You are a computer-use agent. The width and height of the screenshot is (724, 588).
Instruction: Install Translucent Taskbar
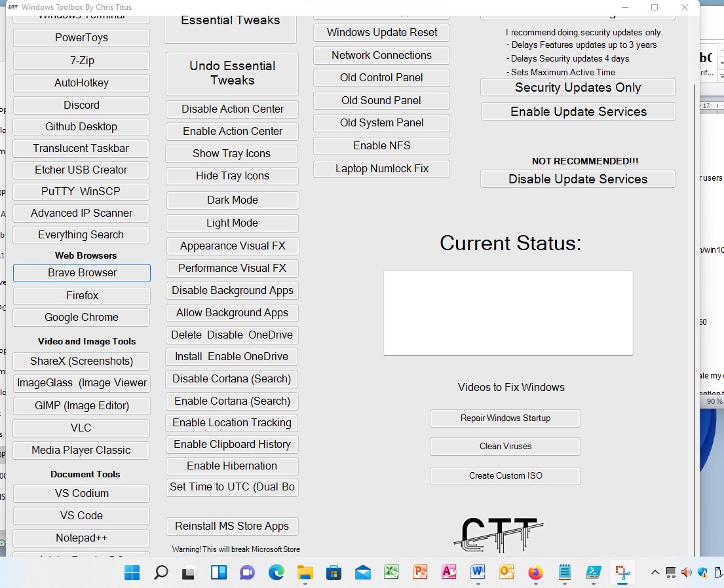(x=81, y=148)
